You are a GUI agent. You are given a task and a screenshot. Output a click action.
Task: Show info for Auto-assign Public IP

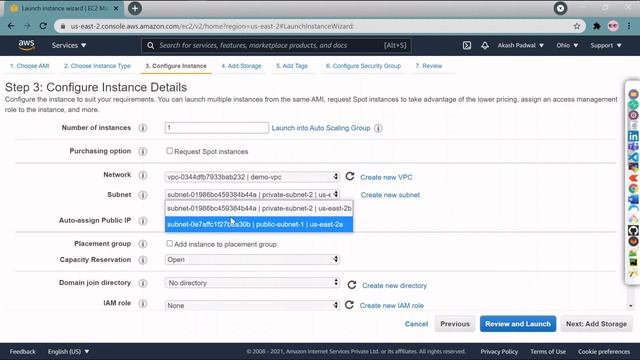point(142,221)
